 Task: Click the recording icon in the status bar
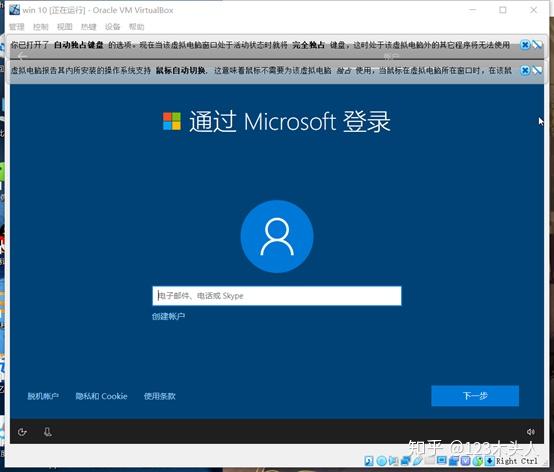pos(454,461)
